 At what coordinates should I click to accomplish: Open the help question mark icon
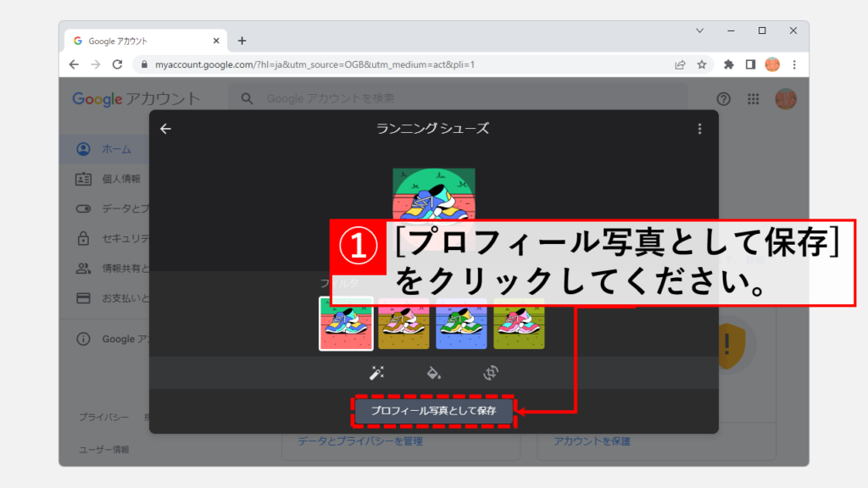click(x=724, y=99)
